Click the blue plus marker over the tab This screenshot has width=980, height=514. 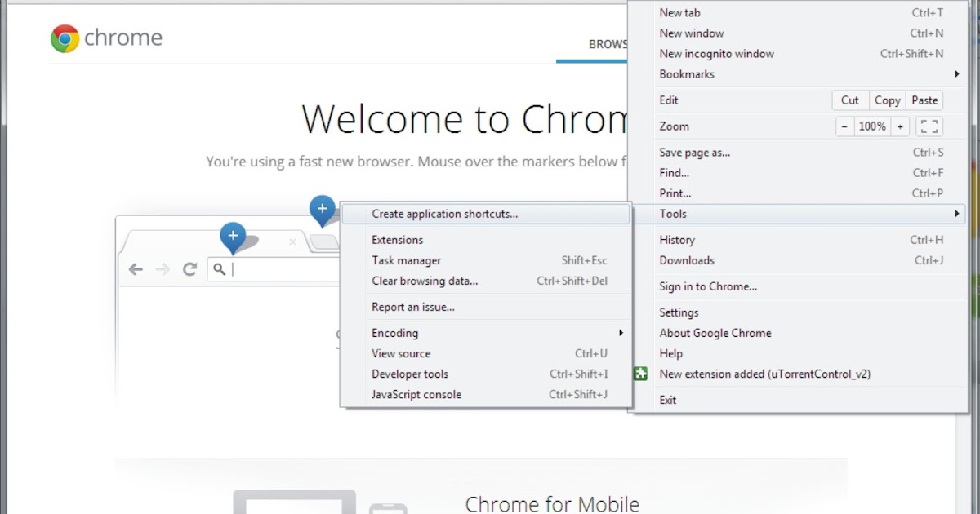(233, 237)
